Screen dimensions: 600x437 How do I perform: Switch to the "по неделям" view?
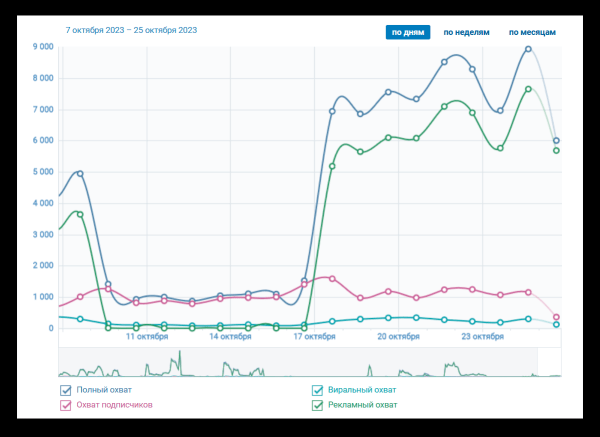point(466,32)
